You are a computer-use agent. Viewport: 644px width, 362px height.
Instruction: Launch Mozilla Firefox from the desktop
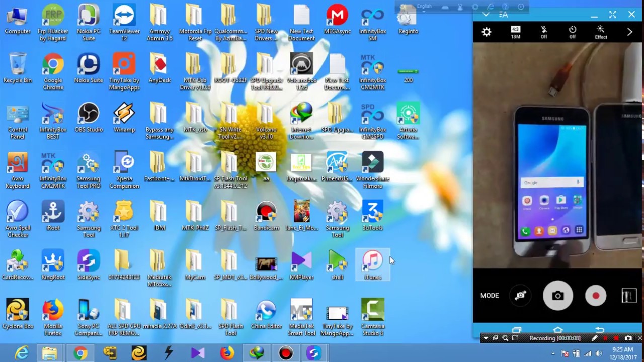pos(53,317)
